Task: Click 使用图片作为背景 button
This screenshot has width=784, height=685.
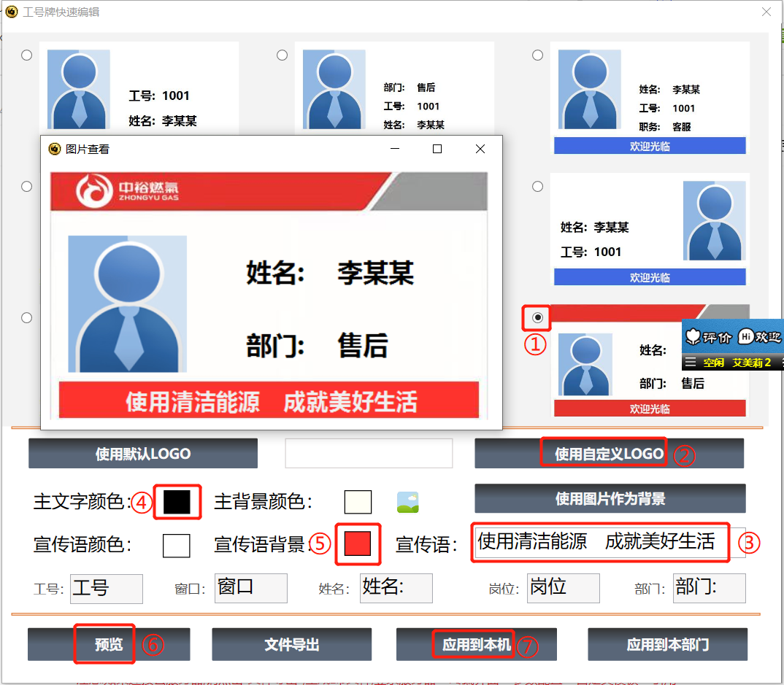Action: coord(610,498)
